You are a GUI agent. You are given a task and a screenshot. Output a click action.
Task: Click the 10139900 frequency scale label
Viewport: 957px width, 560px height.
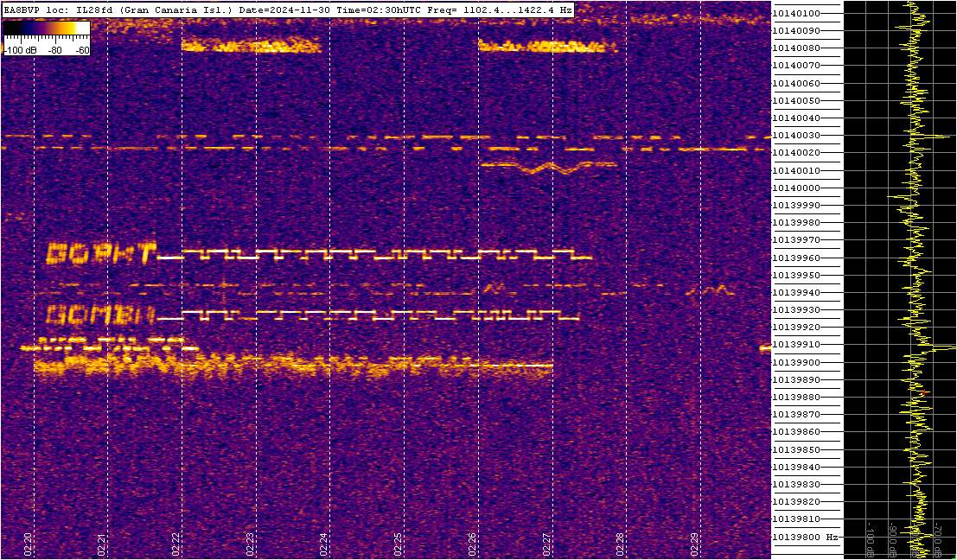click(796, 362)
